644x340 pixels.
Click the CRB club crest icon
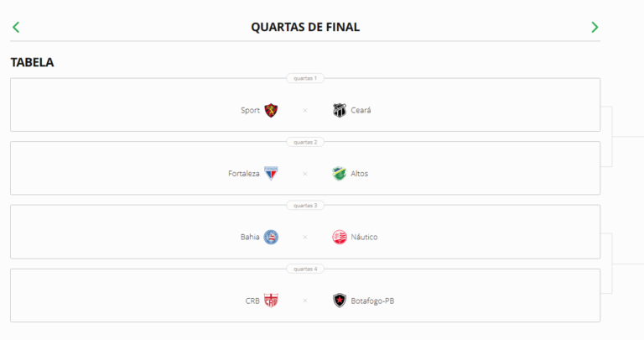(x=271, y=301)
